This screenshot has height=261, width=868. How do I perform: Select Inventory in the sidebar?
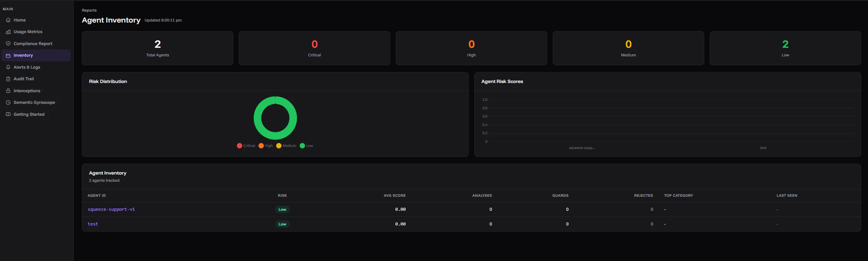pos(36,55)
